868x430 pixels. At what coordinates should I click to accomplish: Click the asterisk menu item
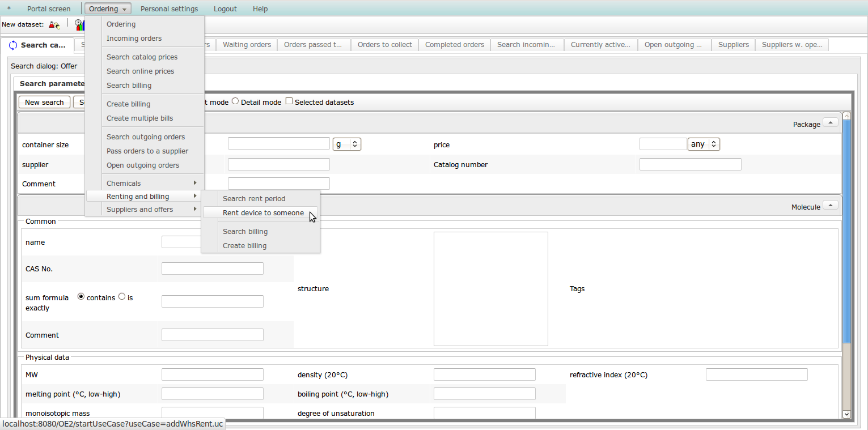pos(9,9)
